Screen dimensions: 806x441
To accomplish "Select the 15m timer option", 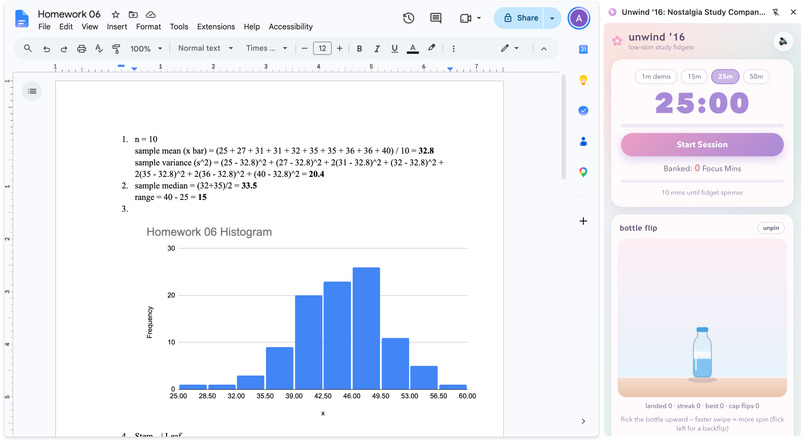I will [694, 77].
